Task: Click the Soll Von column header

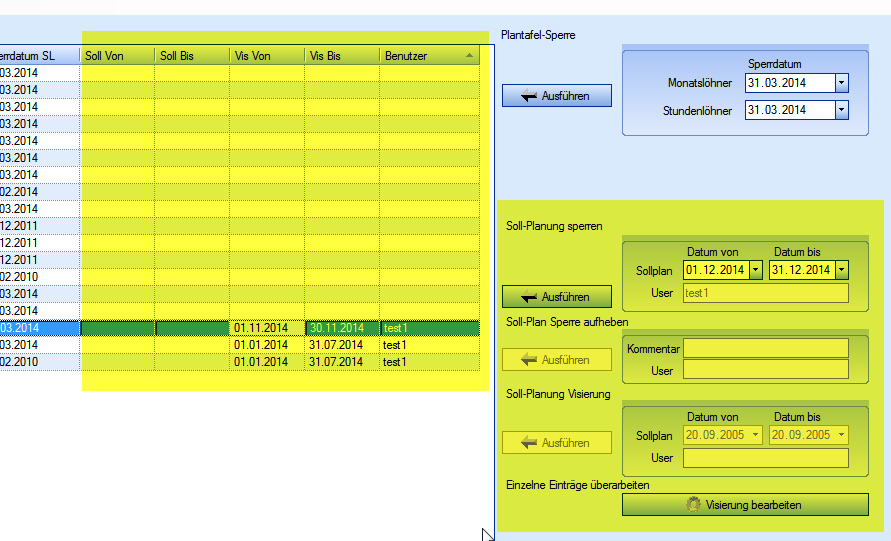Action: [x=117, y=56]
